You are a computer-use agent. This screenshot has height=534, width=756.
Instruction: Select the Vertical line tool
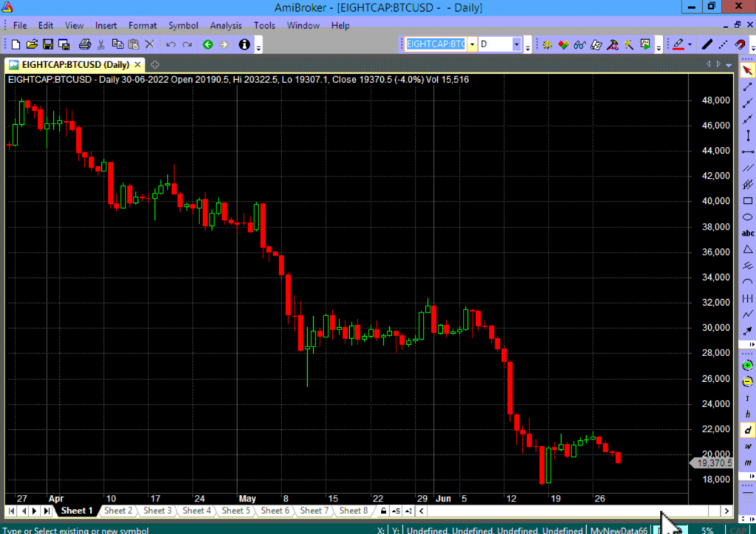747,136
